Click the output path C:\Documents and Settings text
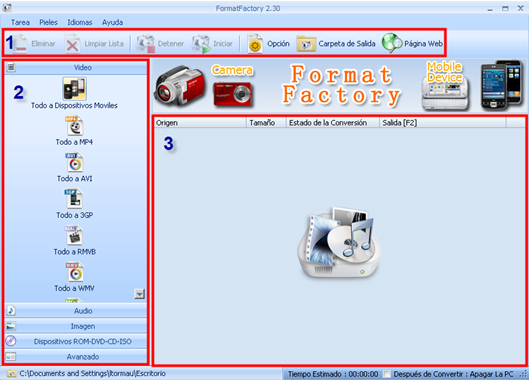This screenshot has width=530, height=381. 93,374
